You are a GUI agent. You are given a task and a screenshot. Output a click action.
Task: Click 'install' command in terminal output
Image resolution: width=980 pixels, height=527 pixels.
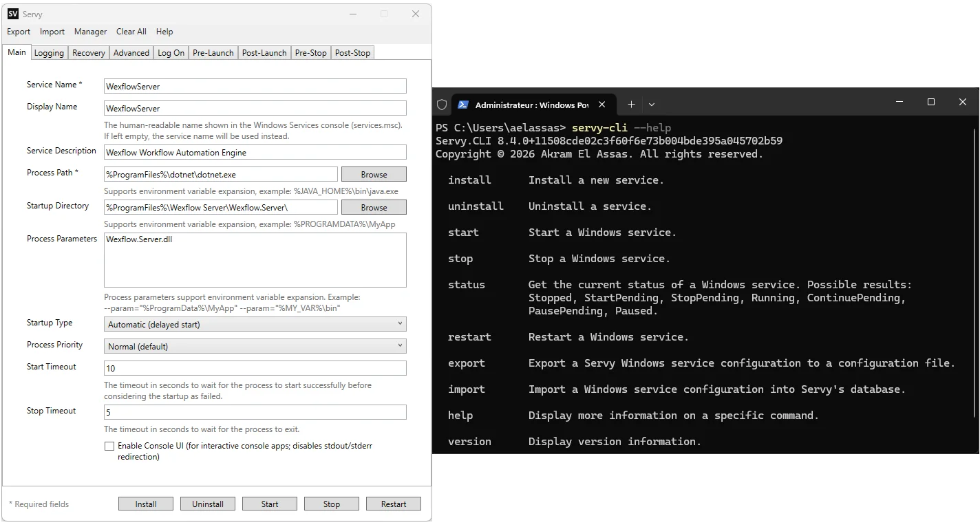[x=469, y=180]
